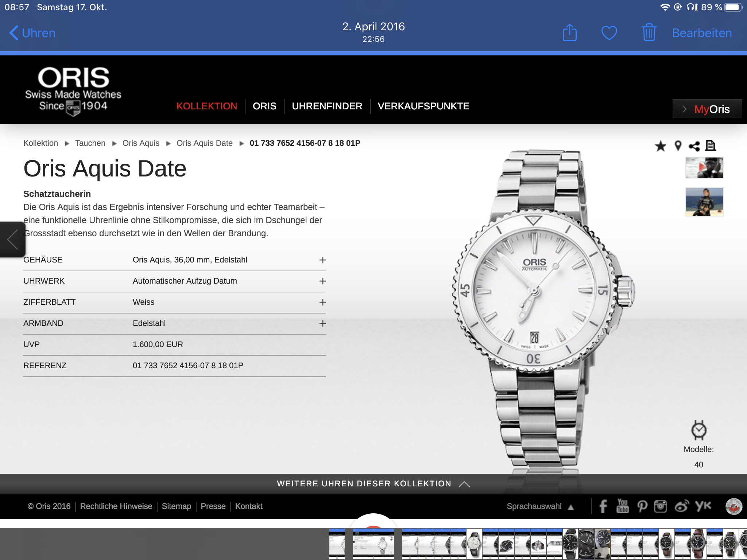Delete photo using trash icon
The height and width of the screenshot is (560, 747).
click(649, 32)
